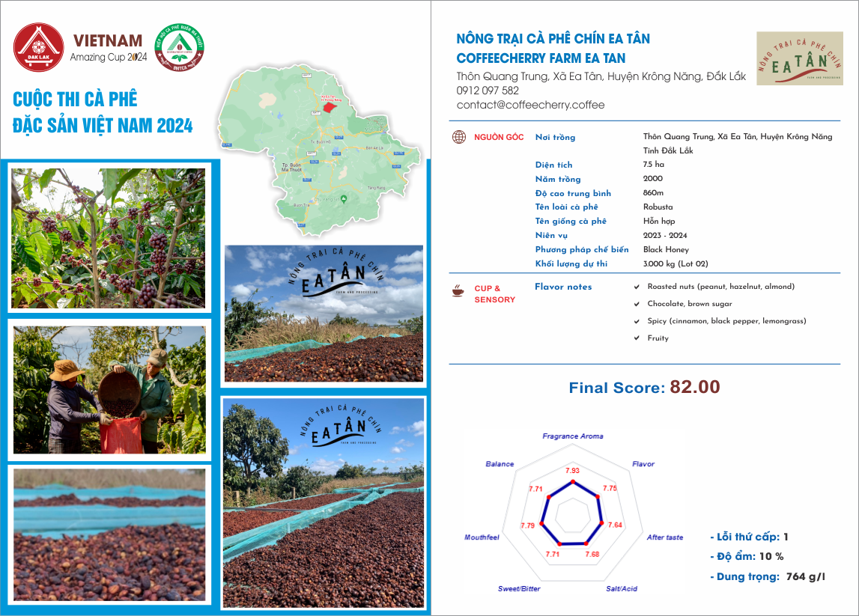Image resolution: width=859 pixels, height=616 pixels.
Task: Click the Balance radar axis label
Action: 500,464
